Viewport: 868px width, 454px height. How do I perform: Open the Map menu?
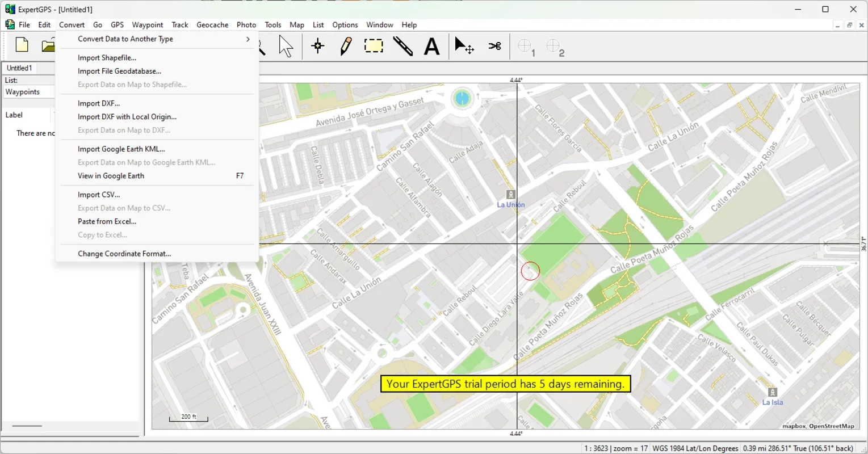click(297, 25)
